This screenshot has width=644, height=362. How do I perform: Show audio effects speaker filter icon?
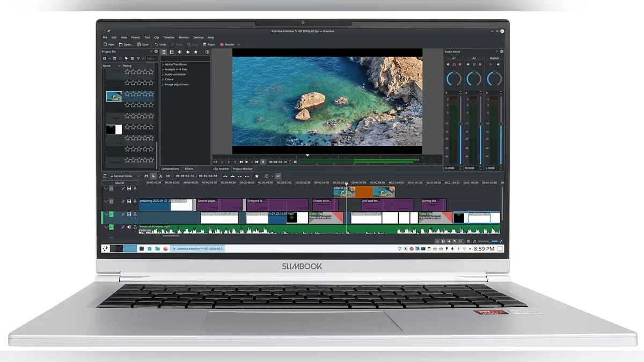pos(180,52)
